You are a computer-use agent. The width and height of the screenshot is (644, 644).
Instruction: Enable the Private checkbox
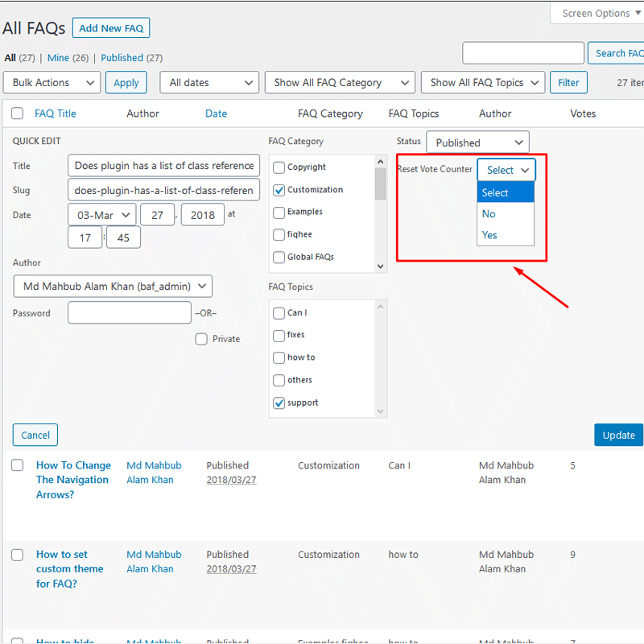click(x=201, y=339)
